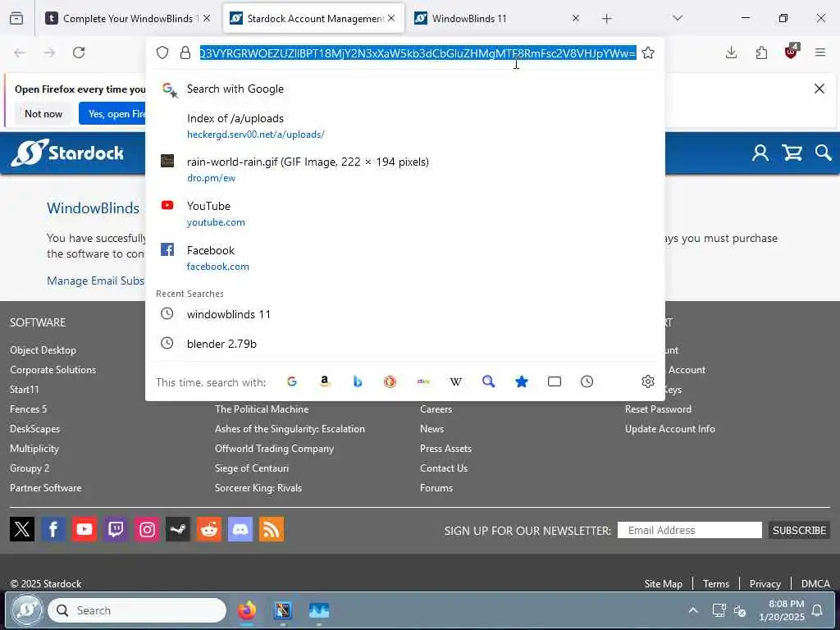
Task: Open Stardock RSS feed icon
Action: [x=272, y=529]
